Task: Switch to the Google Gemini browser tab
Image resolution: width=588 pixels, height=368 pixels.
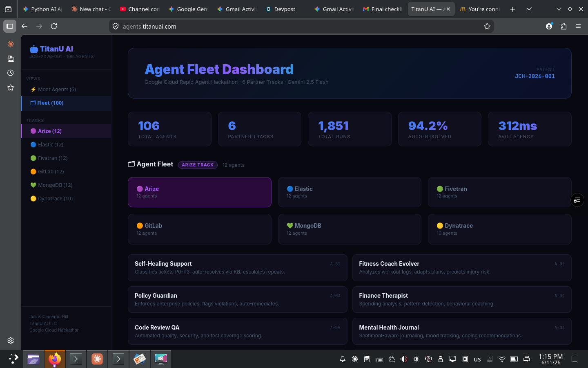Action: coord(188,9)
